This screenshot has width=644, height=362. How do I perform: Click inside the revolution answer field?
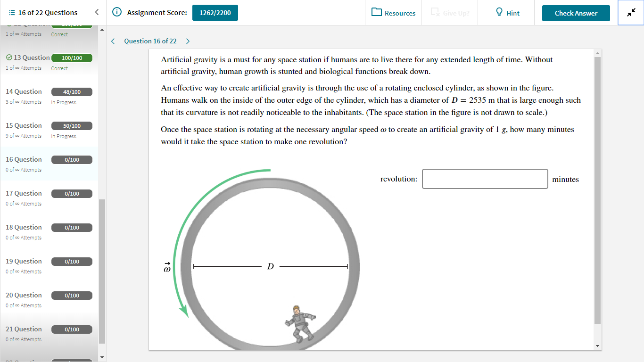(485, 179)
